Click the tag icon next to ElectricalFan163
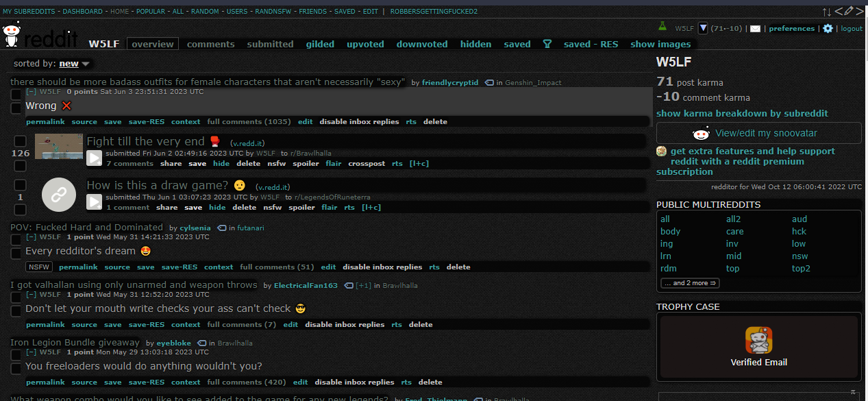Image resolution: width=868 pixels, height=401 pixels. point(349,285)
